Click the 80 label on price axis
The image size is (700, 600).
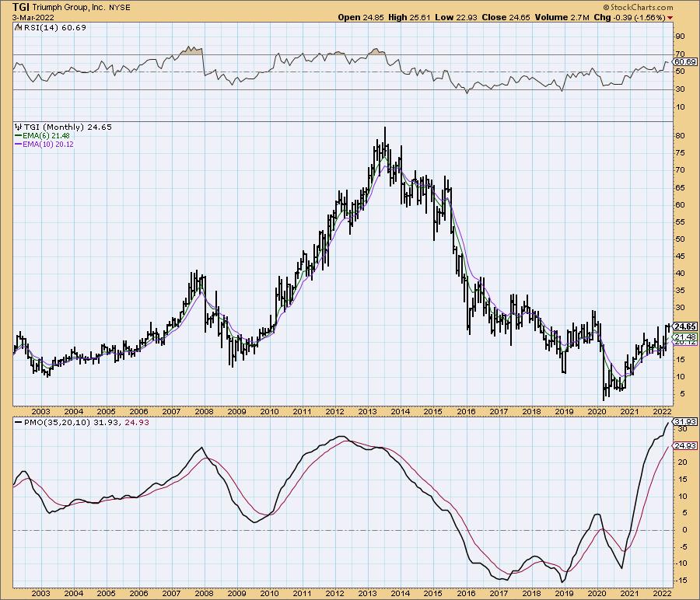(x=680, y=136)
